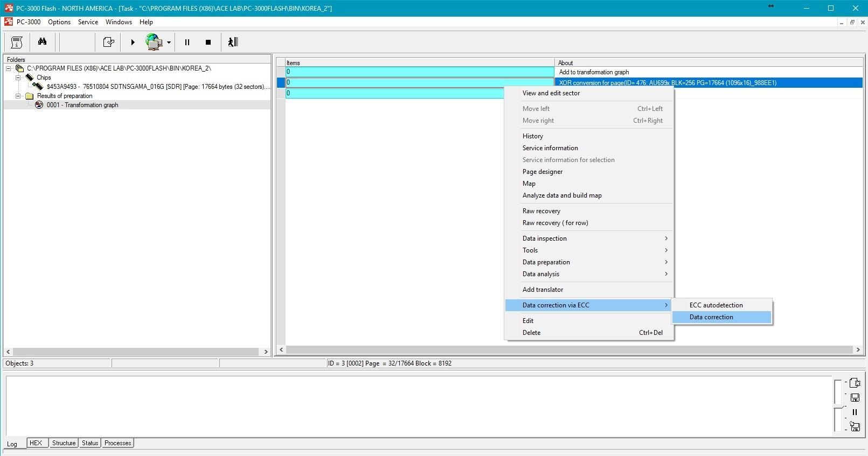The width and height of the screenshot is (868, 456).
Task: Click the pause log icon
Action: tap(855, 412)
